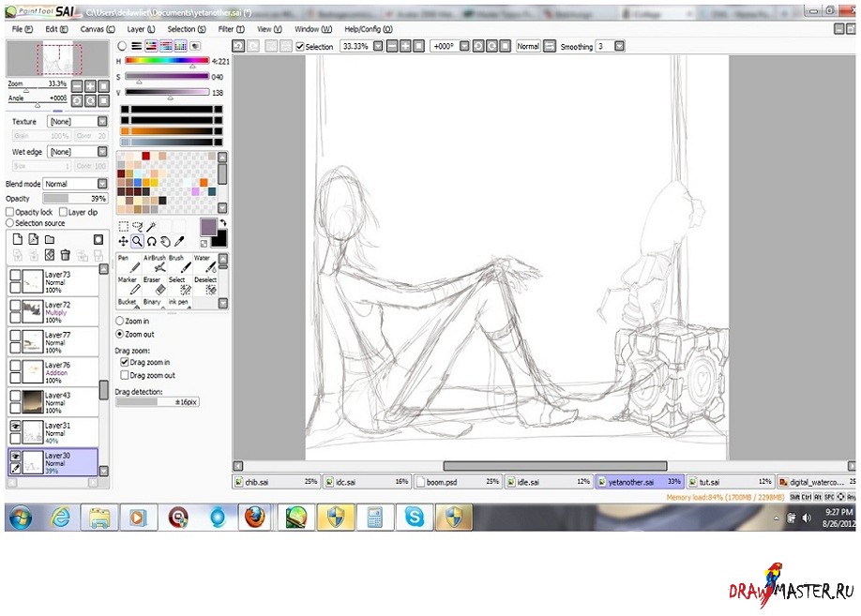
Task: Click the layer mask icon
Action: pos(98,239)
